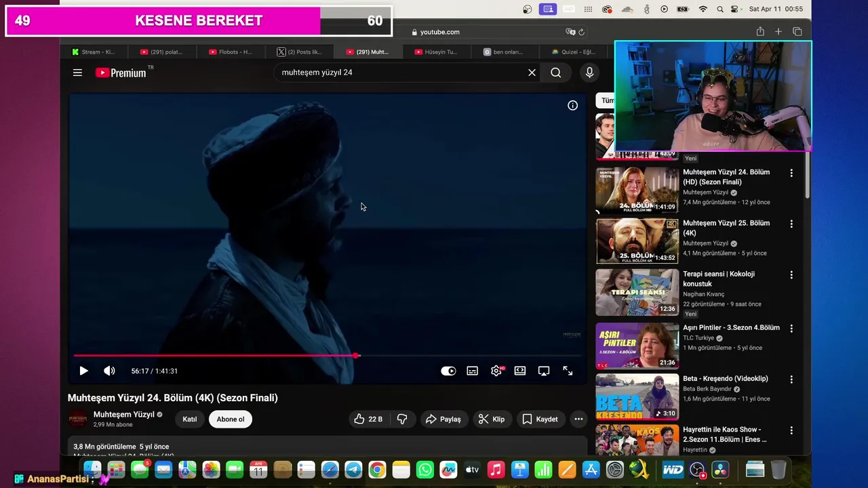Create a clip with Klip button
This screenshot has width=868, height=488.
[x=492, y=419]
